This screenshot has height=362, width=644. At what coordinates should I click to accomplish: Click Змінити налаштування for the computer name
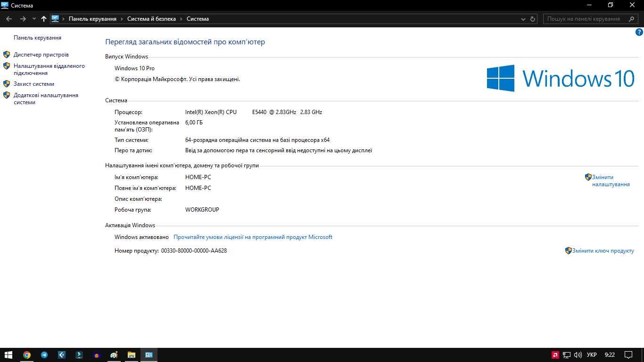click(611, 181)
